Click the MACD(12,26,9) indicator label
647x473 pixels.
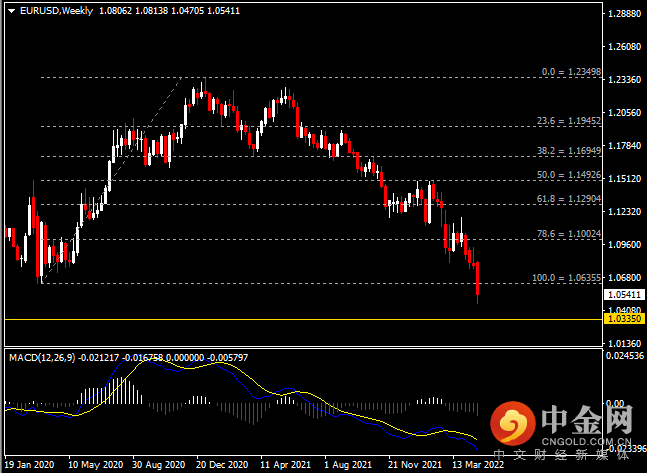tap(42, 358)
